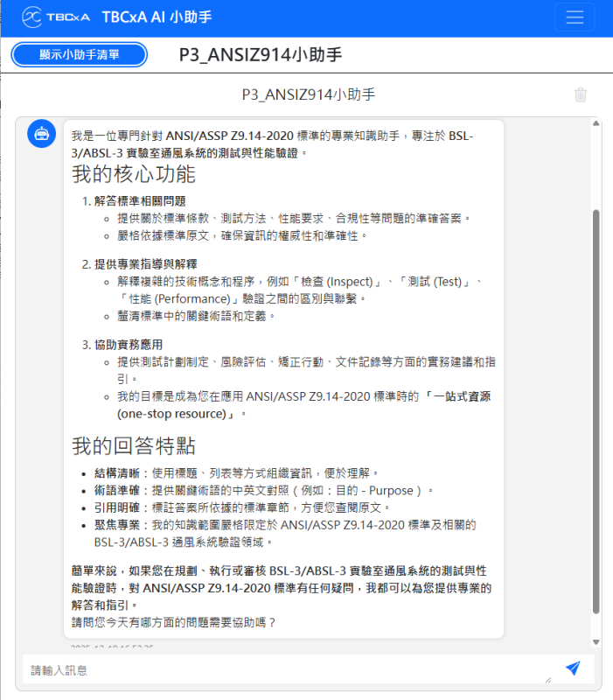Screen dimensions: 613x700
Task: Click the 我的回答特點 heading
Action: (x=134, y=446)
